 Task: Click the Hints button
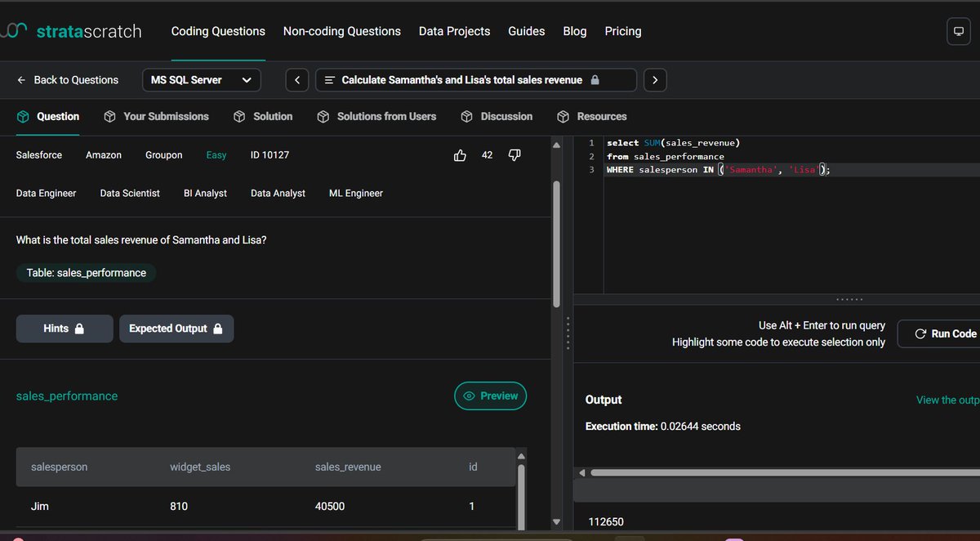point(65,329)
